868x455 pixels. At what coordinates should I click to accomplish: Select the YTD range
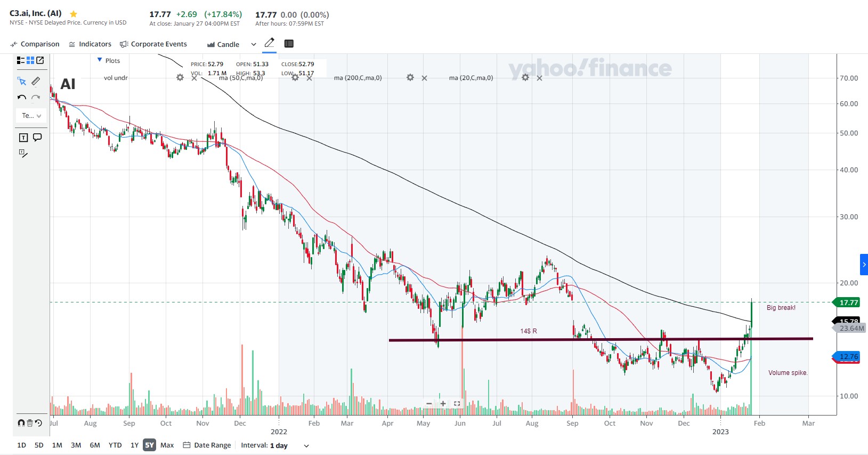(x=115, y=445)
